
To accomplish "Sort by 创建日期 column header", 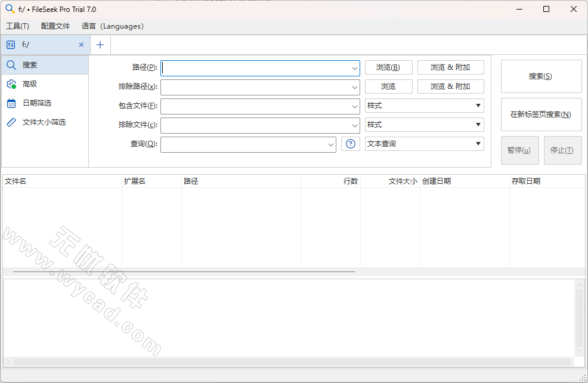I will (x=465, y=181).
